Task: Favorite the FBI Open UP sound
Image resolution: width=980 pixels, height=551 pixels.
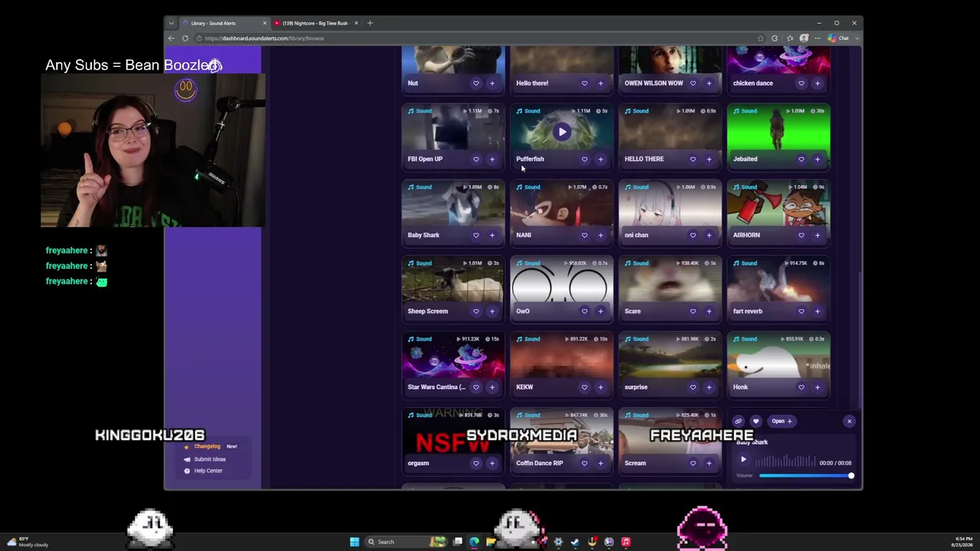Action: click(475, 159)
